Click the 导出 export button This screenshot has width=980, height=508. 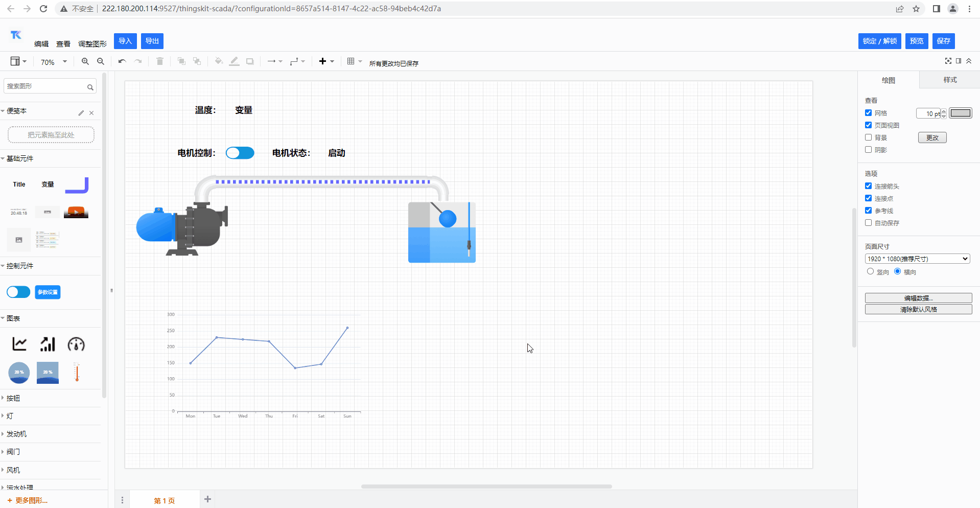pos(152,41)
